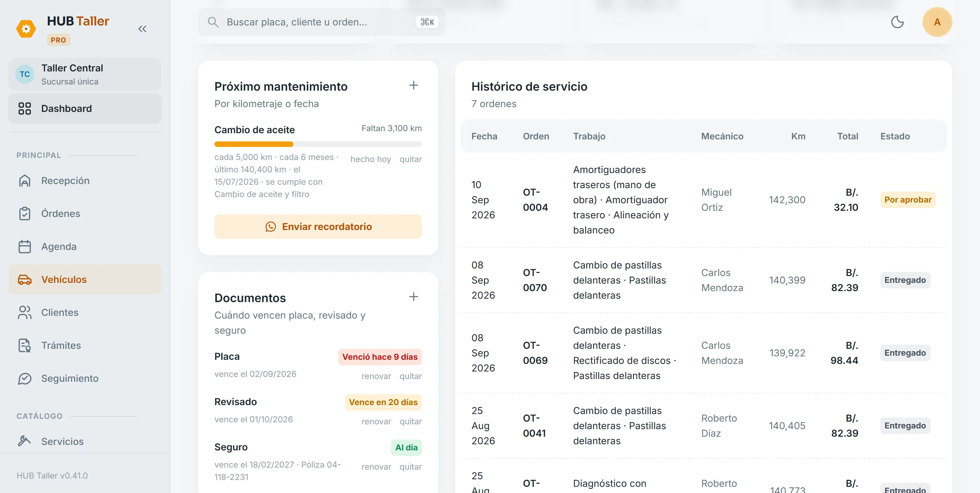Go to Recepción in the sidebar

point(85,181)
